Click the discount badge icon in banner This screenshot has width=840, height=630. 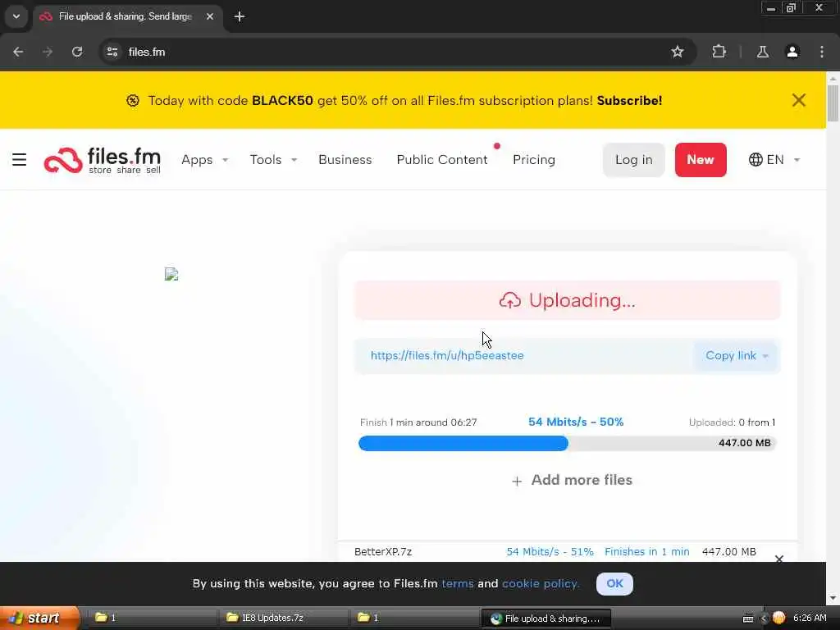click(133, 101)
